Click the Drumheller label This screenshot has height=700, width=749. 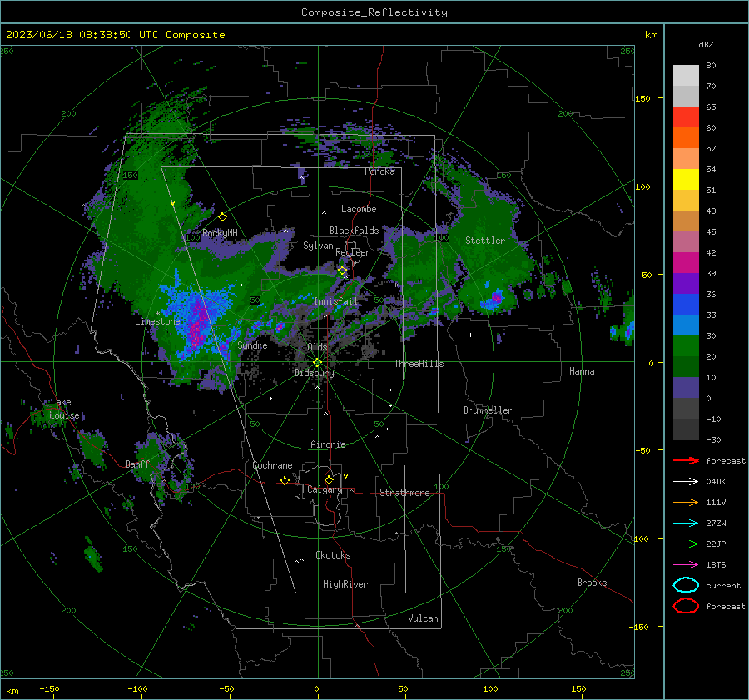(488, 410)
